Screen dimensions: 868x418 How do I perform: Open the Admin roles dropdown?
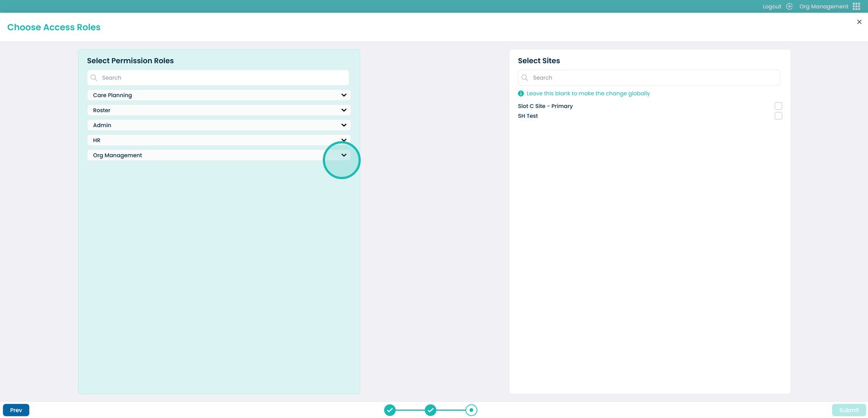(x=344, y=125)
